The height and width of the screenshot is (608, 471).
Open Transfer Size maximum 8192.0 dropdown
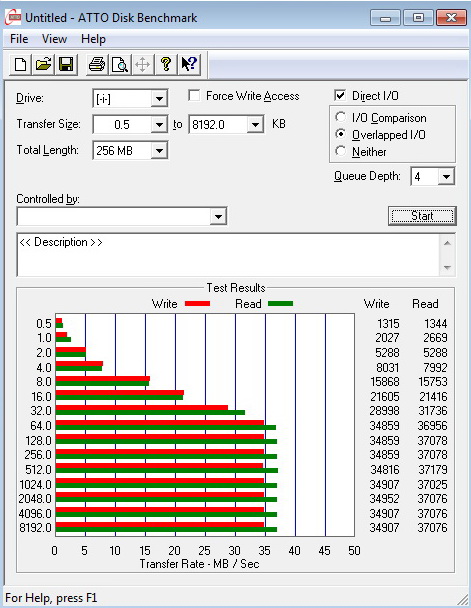tap(255, 124)
